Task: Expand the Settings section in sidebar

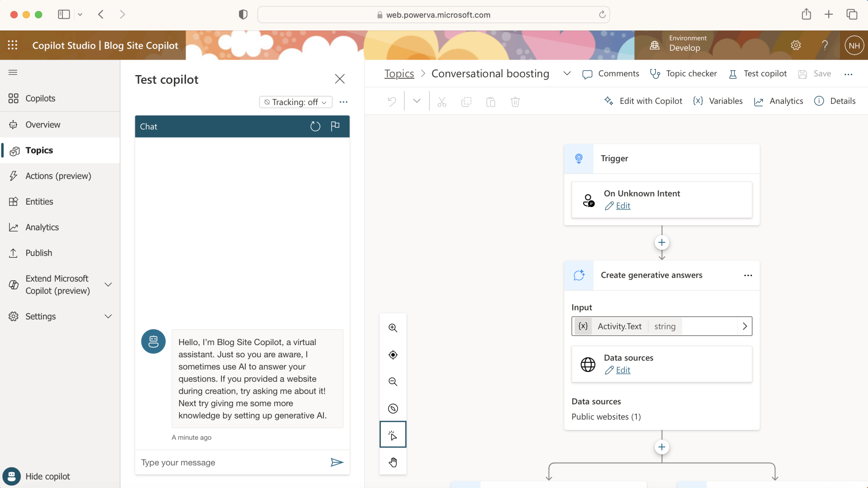Action: pos(108,316)
